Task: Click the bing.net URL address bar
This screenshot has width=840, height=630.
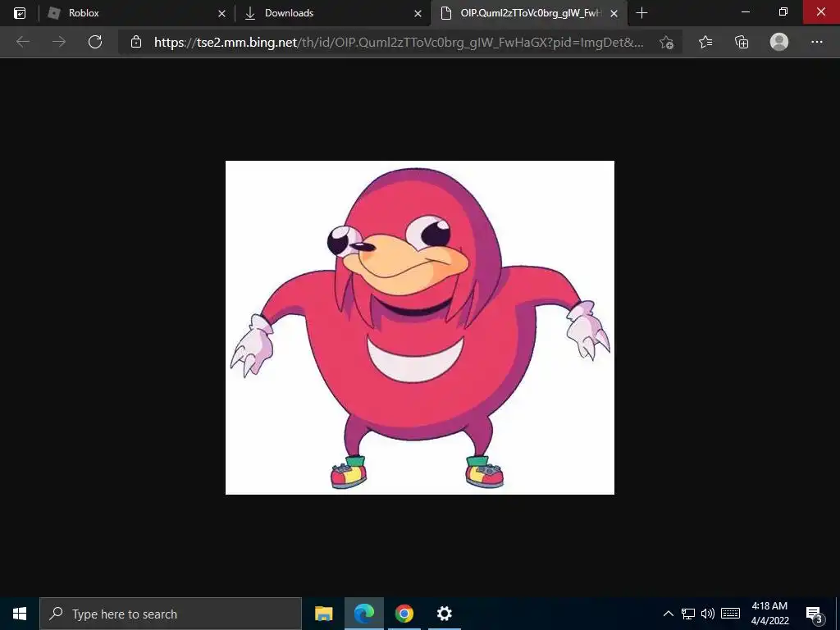Action: tap(399, 43)
